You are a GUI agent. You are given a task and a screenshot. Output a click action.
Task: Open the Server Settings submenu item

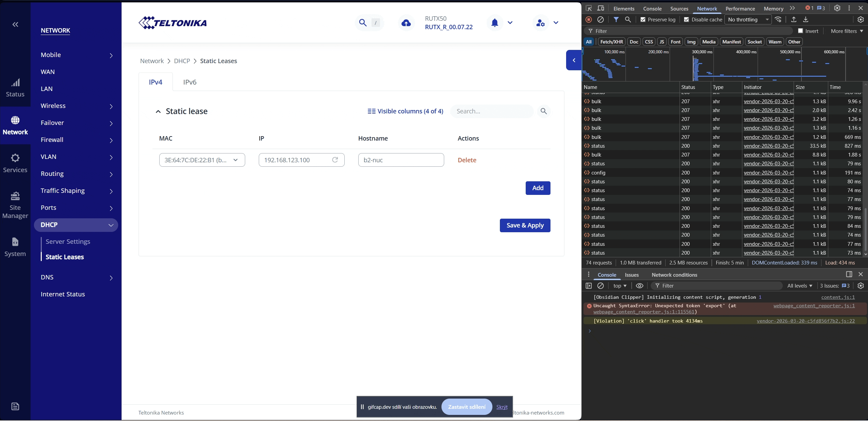68,242
